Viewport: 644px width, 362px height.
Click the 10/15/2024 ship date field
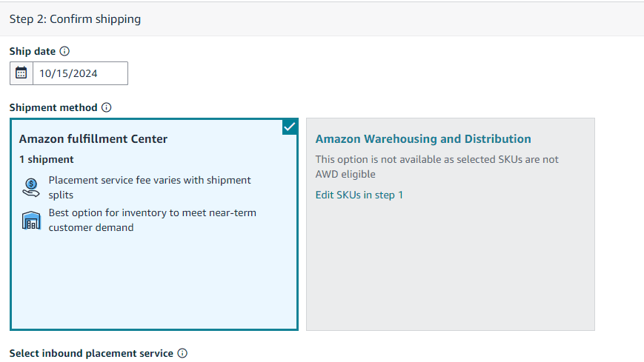coord(80,73)
